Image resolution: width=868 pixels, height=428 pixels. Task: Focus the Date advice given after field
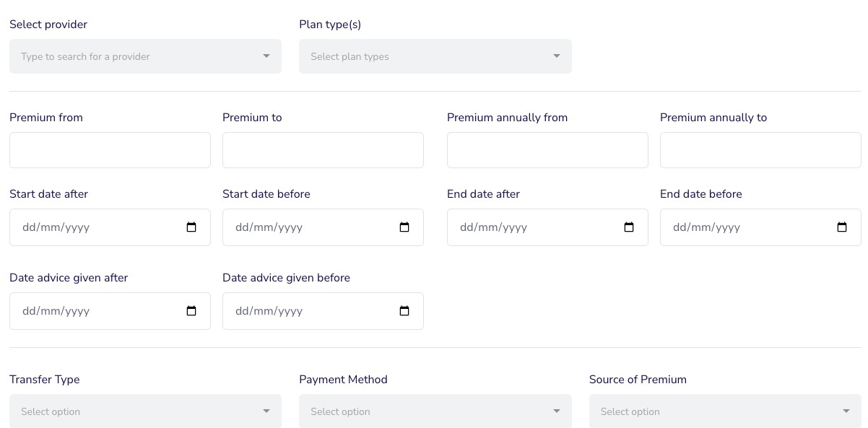(87, 311)
